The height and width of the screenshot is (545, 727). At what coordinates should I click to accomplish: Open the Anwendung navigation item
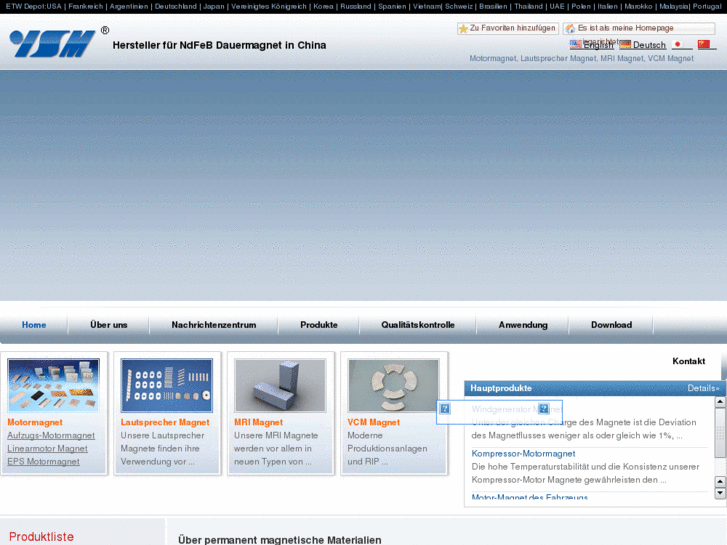523,325
